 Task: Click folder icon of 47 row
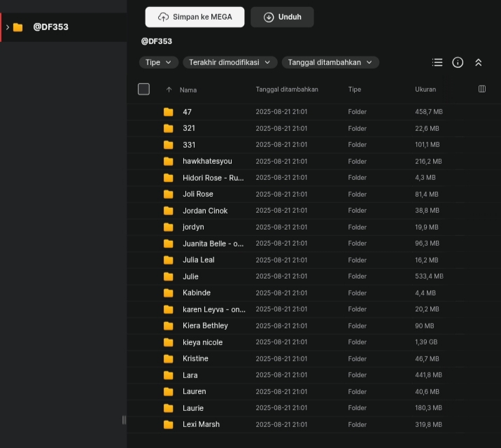[169, 112]
